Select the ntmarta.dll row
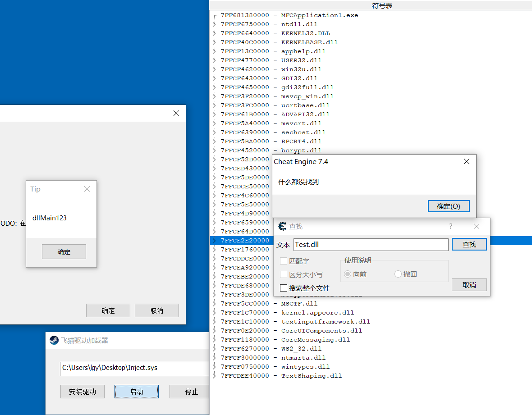Image resolution: width=532 pixels, height=415 pixels. coord(273,358)
